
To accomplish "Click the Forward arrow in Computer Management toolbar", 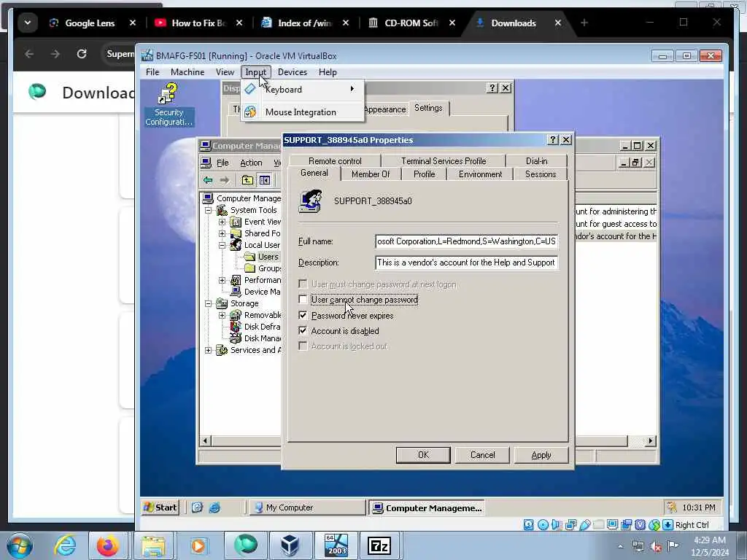I will coord(225,180).
